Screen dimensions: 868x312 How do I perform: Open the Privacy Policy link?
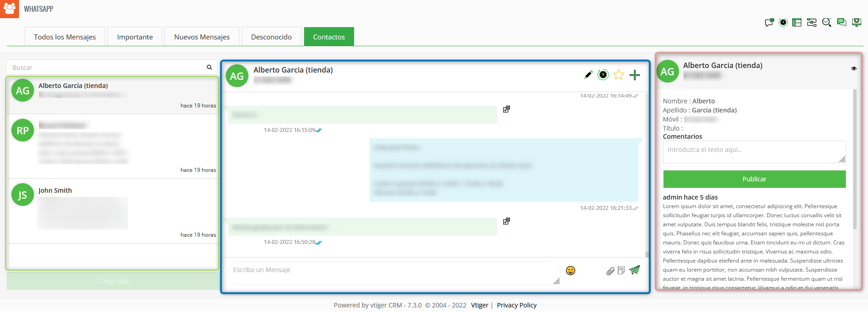[x=517, y=305]
